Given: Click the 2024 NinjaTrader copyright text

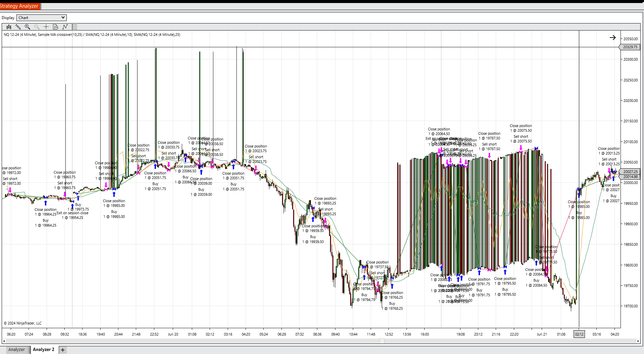Looking at the screenshot, I should 22,323.
